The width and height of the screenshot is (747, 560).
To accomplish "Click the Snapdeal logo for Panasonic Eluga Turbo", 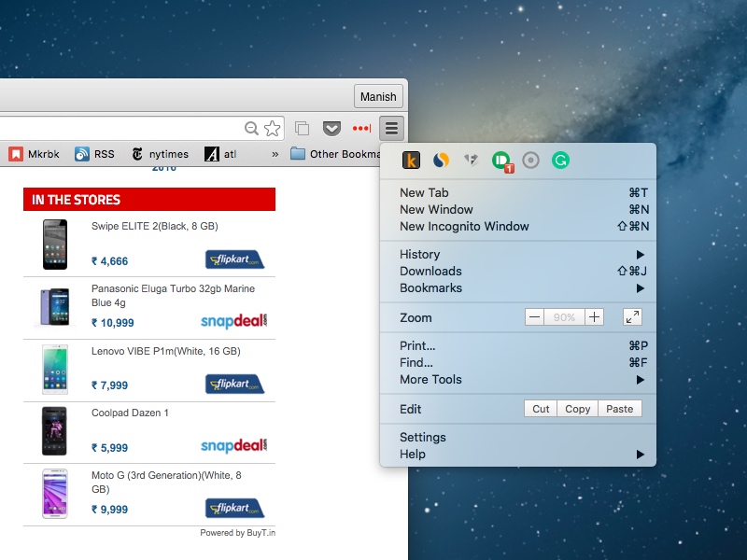I will point(234,321).
